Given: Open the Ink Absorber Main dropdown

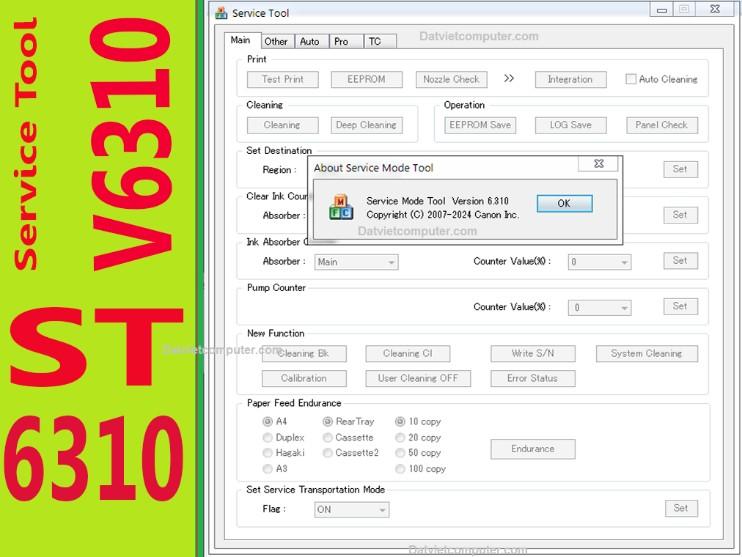Looking at the screenshot, I should coord(356,262).
